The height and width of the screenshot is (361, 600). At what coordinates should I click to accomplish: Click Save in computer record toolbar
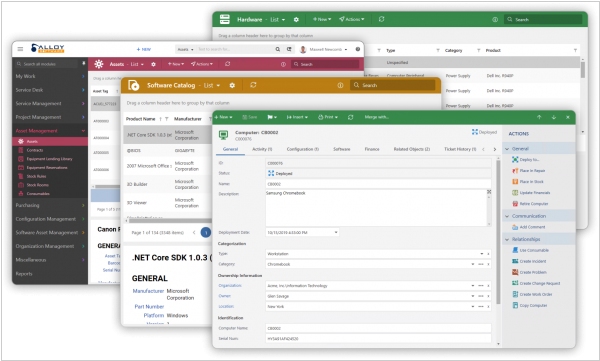249,117
